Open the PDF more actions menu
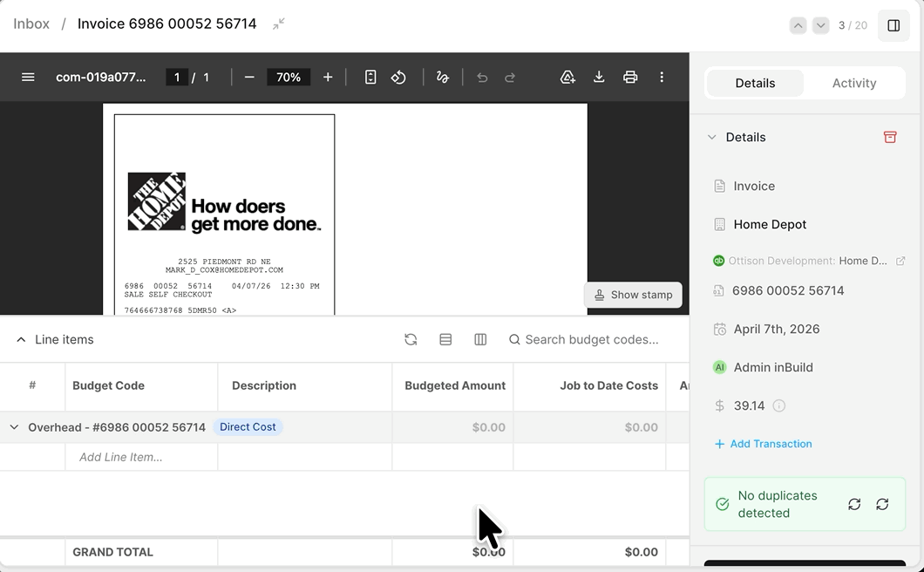The image size is (924, 572). (661, 78)
